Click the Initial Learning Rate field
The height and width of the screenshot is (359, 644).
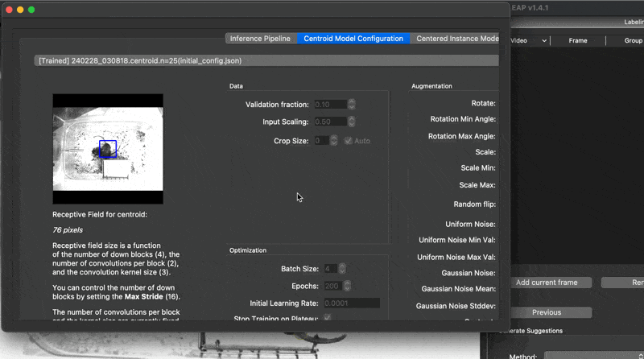coord(351,303)
